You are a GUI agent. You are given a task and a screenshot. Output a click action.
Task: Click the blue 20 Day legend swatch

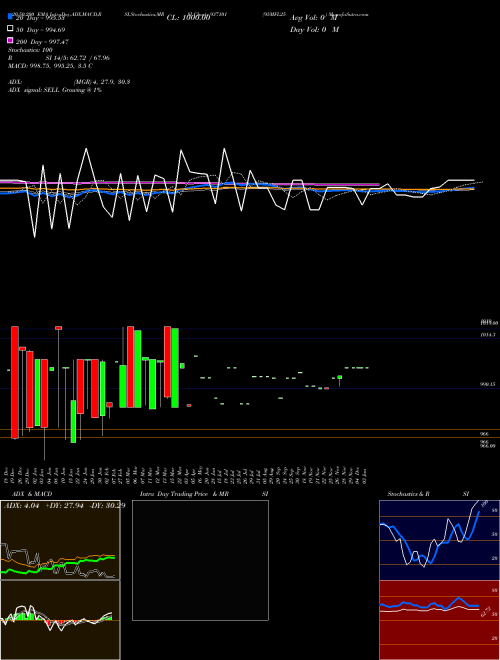(x=11, y=16)
